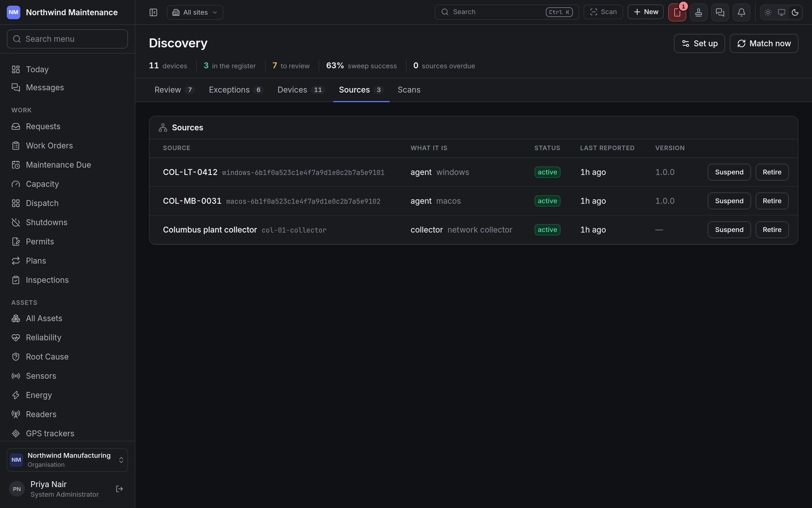Open Readers in sidebar
Image resolution: width=812 pixels, height=508 pixels.
point(67,414)
